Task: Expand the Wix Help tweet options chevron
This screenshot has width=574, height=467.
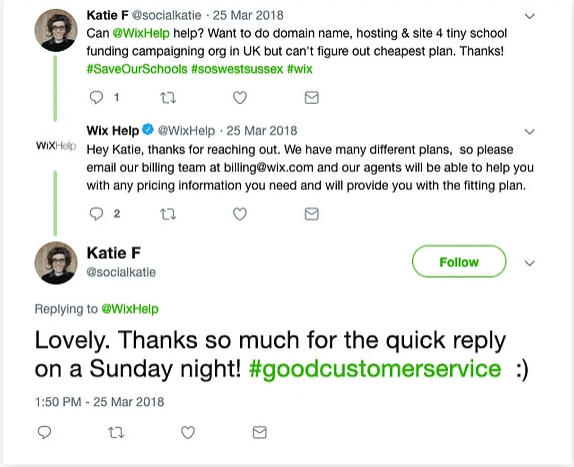Action: [530, 131]
